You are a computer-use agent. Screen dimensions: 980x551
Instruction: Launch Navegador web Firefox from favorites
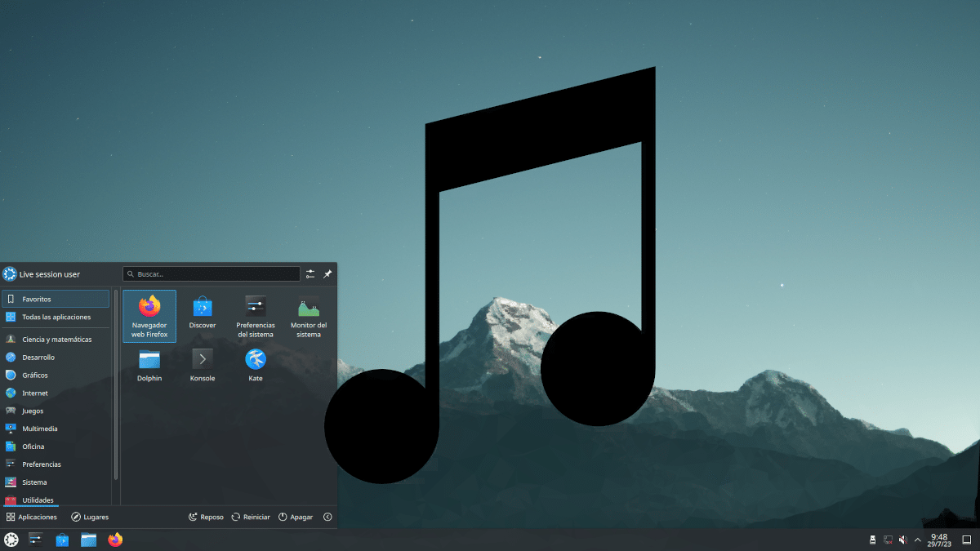(149, 316)
